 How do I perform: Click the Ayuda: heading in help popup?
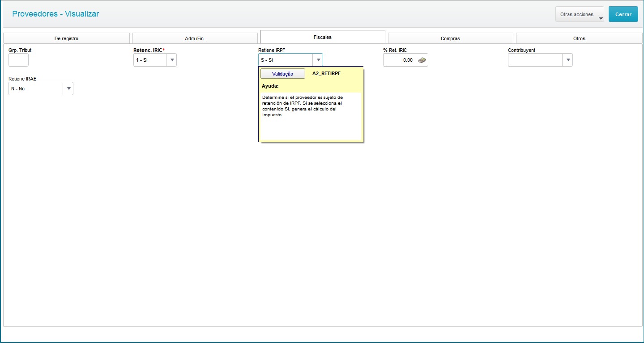click(270, 85)
